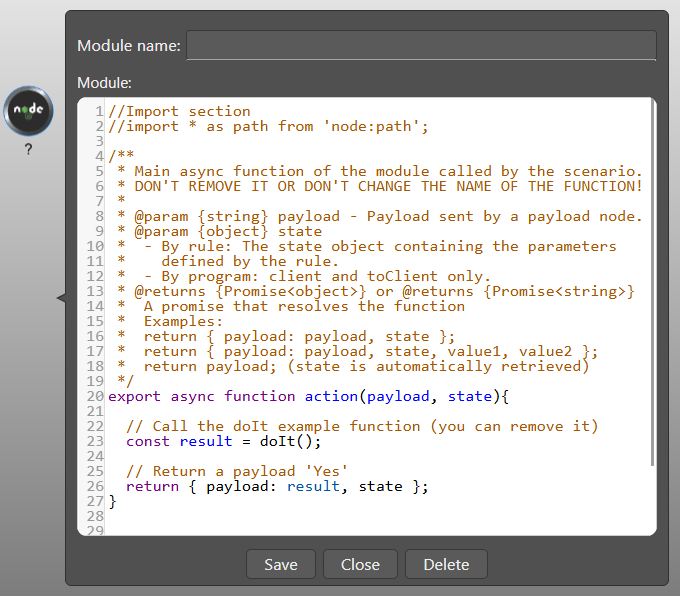Delete the module
The image size is (680, 596).
[x=446, y=564]
